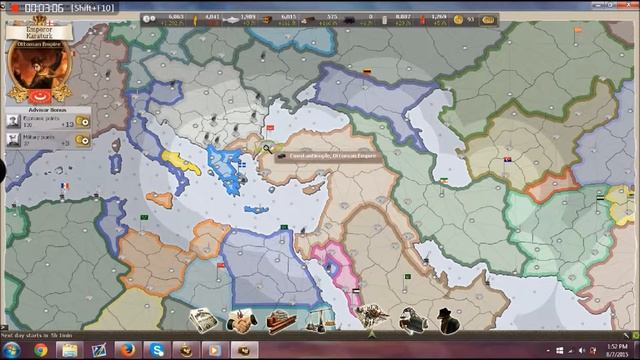Click the Constantinople, Ottoman Empire tooltip label
Screen dimensions: 640x360
[328, 156]
